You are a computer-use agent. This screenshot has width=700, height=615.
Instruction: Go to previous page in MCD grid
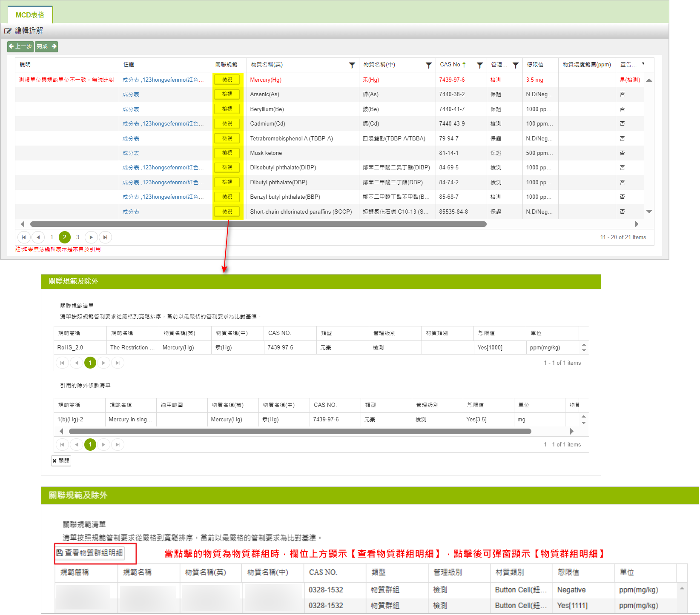click(38, 237)
